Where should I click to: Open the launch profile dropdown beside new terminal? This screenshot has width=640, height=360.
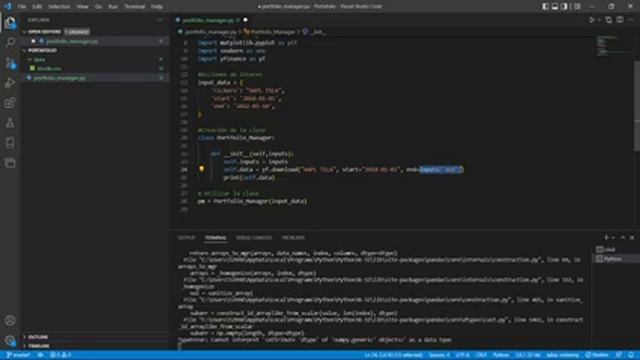[613, 238]
